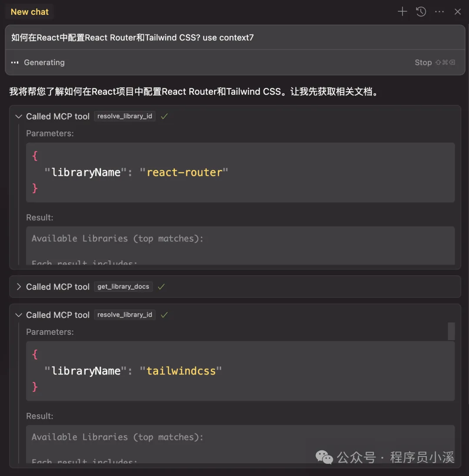Click the Stop keyboard shortcut hint
469x476 pixels.
point(445,62)
